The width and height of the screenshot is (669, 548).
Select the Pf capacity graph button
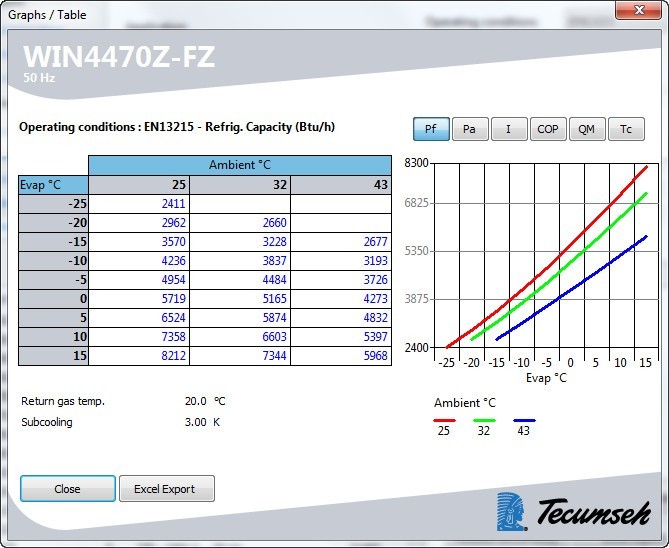pos(431,129)
